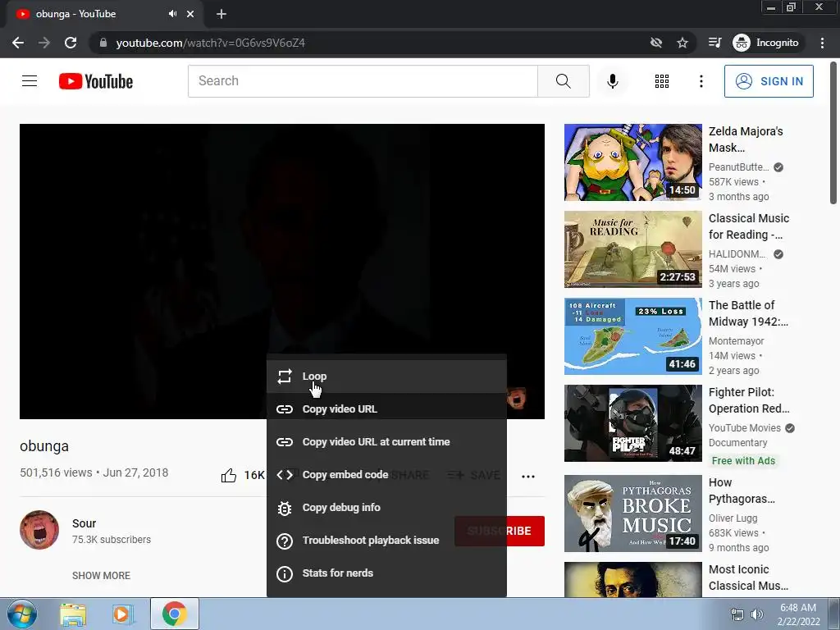
Task: Like the video with thumbs-up icon
Action: pyautogui.click(x=229, y=475)
